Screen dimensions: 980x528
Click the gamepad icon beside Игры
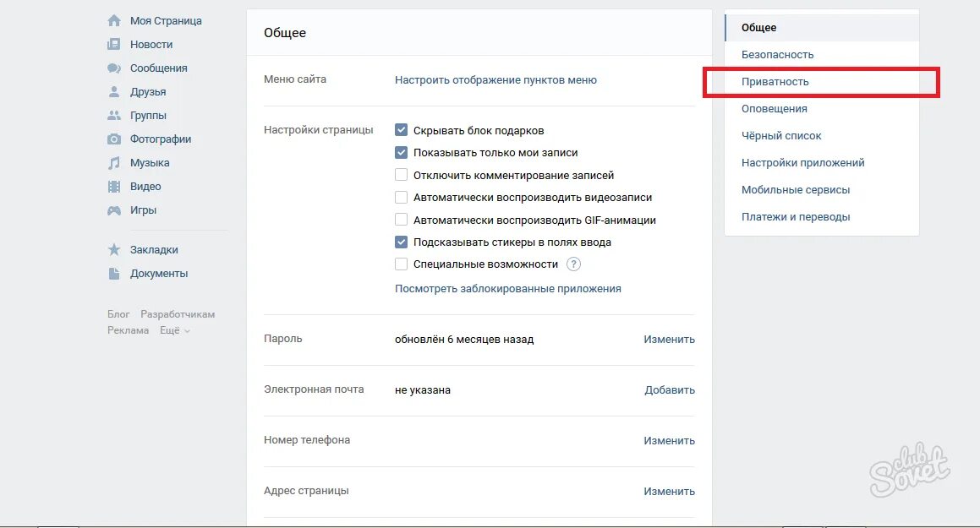(114, 210)
